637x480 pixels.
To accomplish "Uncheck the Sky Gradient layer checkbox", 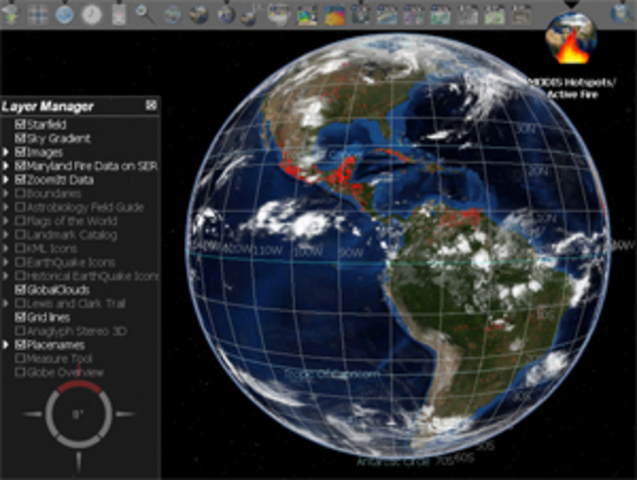I will [20, 138].
